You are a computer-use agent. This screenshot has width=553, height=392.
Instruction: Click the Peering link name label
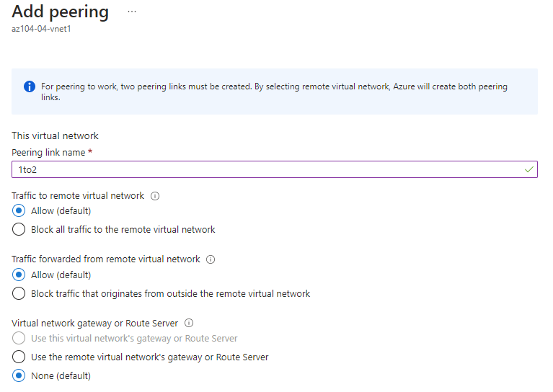(49, 153)
